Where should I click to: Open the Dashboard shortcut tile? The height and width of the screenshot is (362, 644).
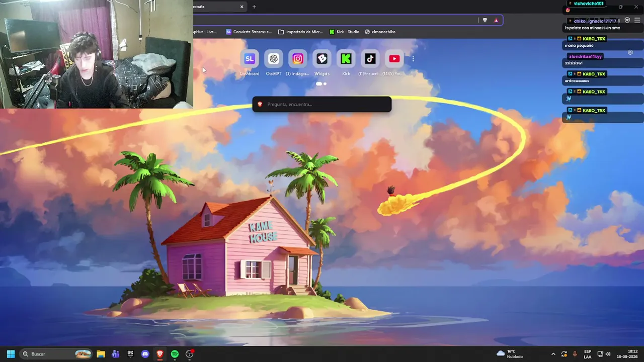tap(249, 59)
